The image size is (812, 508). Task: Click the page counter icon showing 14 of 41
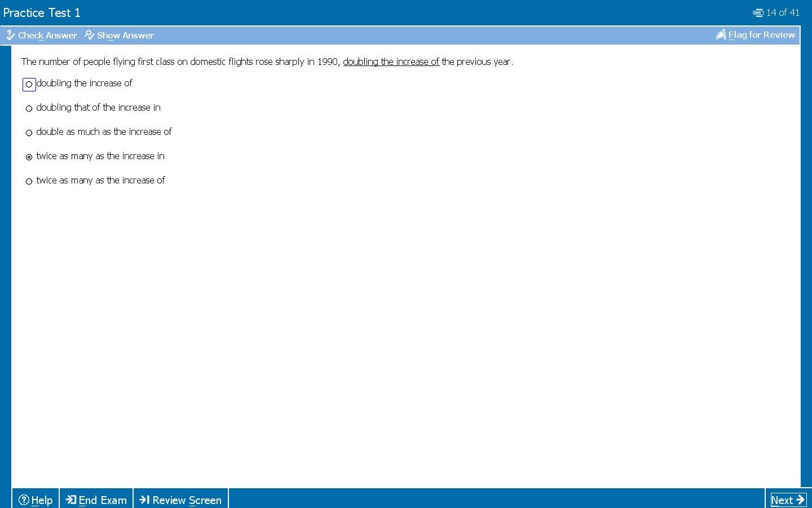click(x=757, y=12)
